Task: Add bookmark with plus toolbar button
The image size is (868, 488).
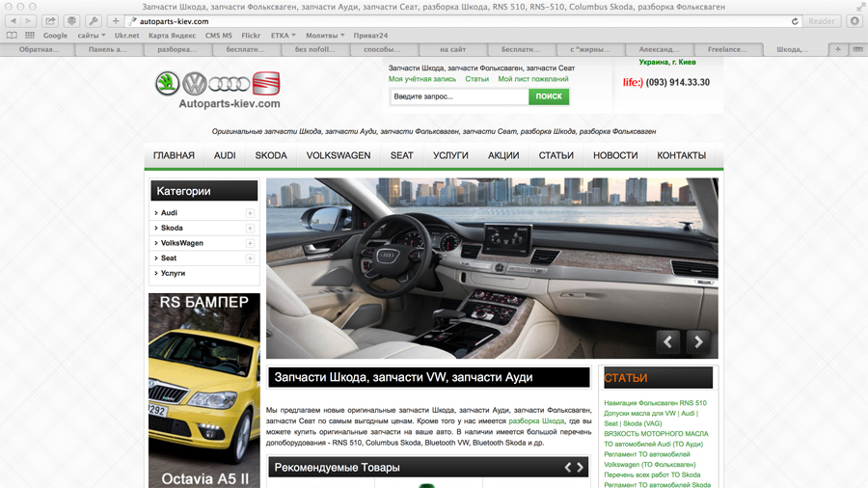Action: coord(115,21)
